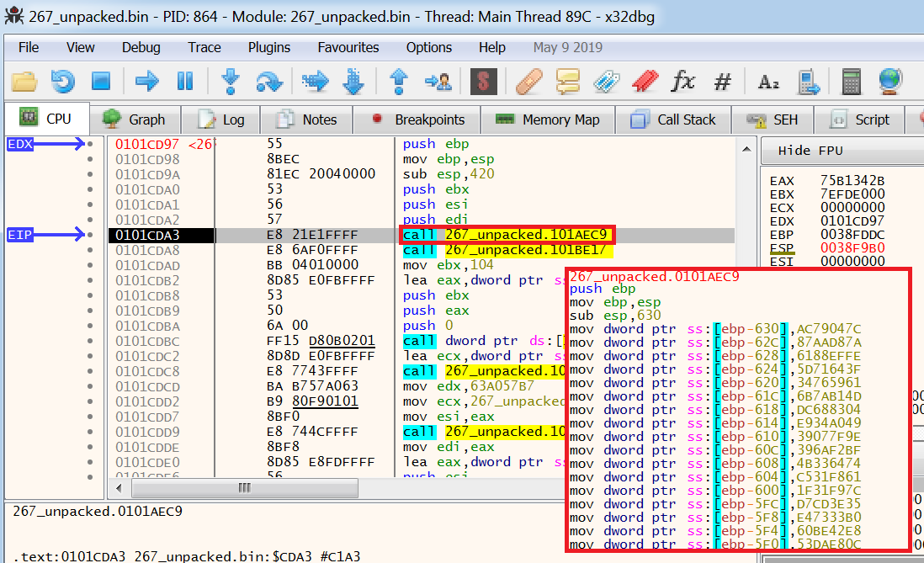This screenshot has width=924, height=563.
Task: Open the Debug menu
Action: pyautogui.click(x=141, y=48)
